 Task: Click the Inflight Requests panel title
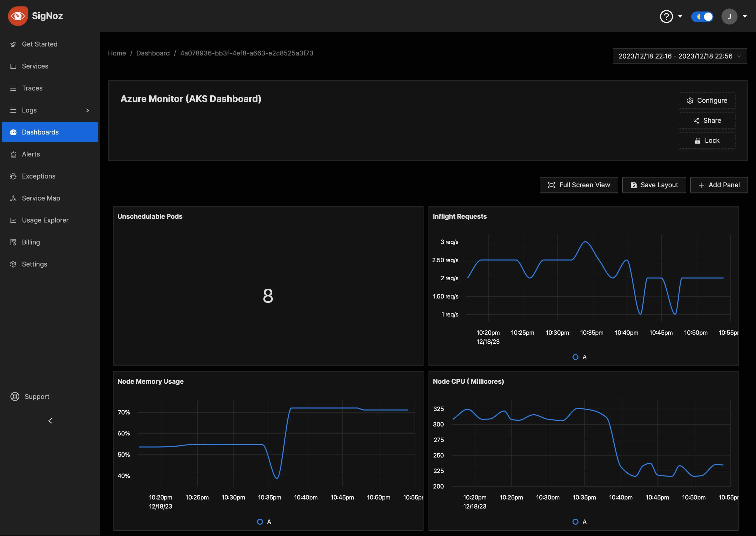pyautogui.click(x=460, y=216)
